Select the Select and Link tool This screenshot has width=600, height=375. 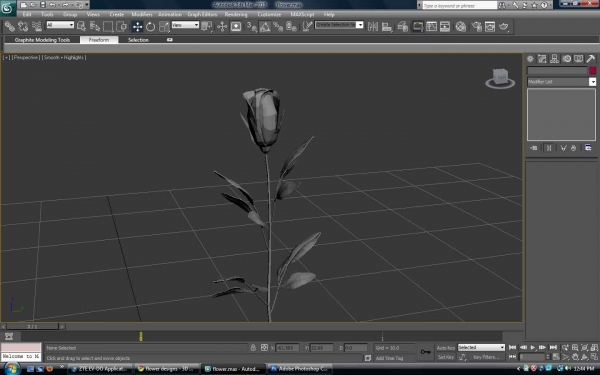(x=10, y=26)
